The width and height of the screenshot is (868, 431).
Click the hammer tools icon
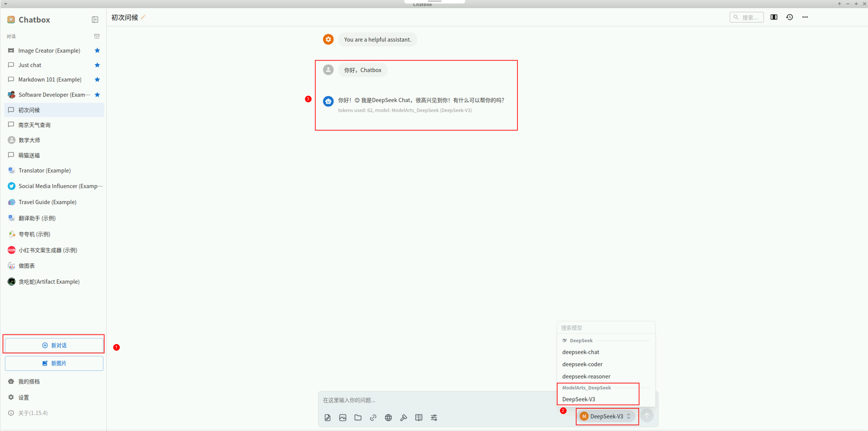click(403, 418)
